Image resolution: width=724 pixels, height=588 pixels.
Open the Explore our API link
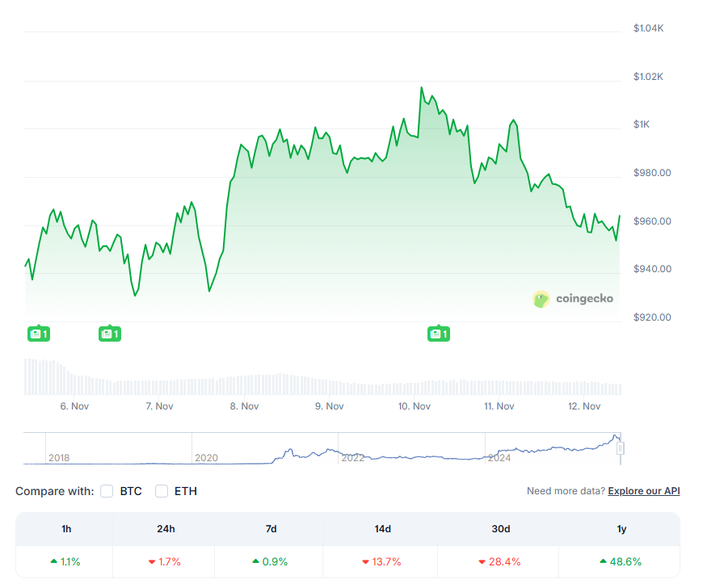point(644,490)
